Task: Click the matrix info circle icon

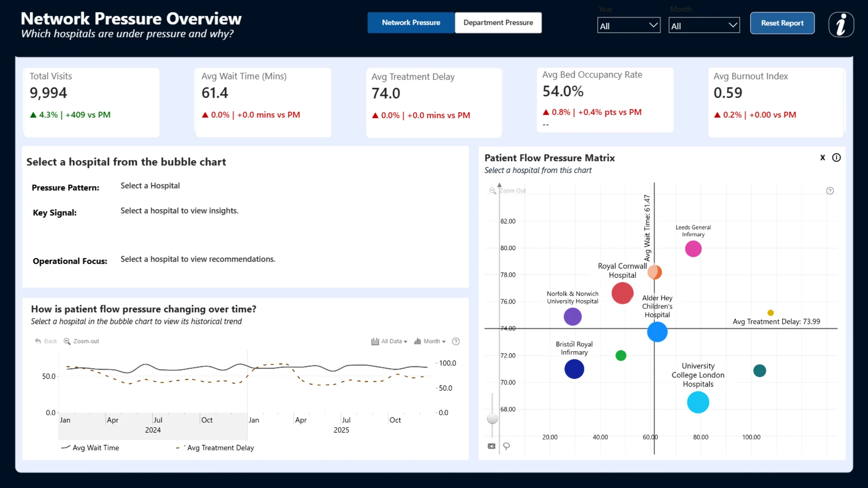Action: tap(836, 158)
